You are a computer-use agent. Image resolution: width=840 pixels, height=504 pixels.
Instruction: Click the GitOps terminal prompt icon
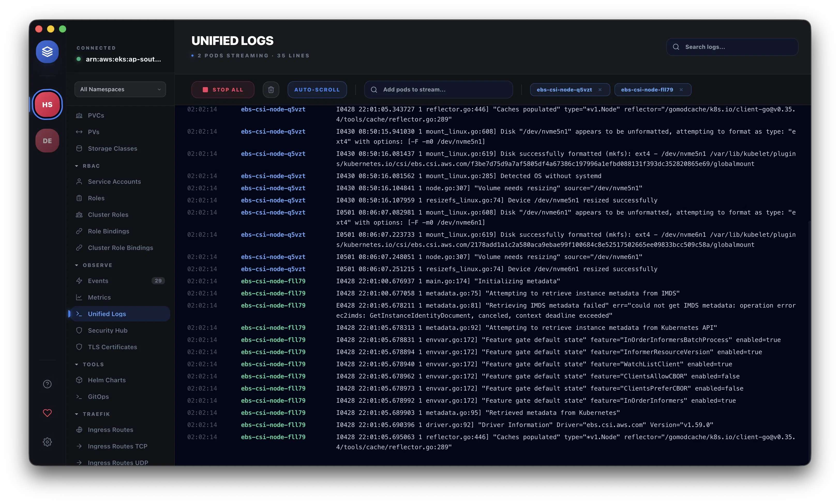click(79, 396)
